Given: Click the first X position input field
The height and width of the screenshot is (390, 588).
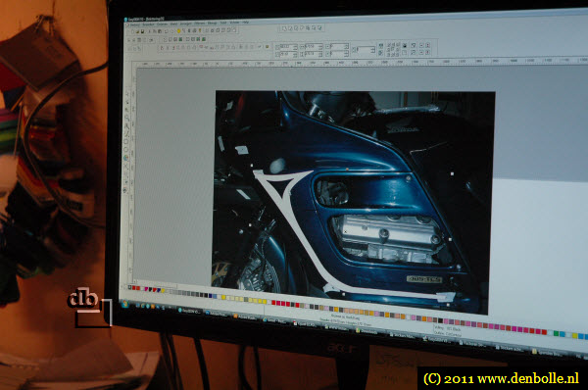Looking at the screenshot, I should (287, 46).
